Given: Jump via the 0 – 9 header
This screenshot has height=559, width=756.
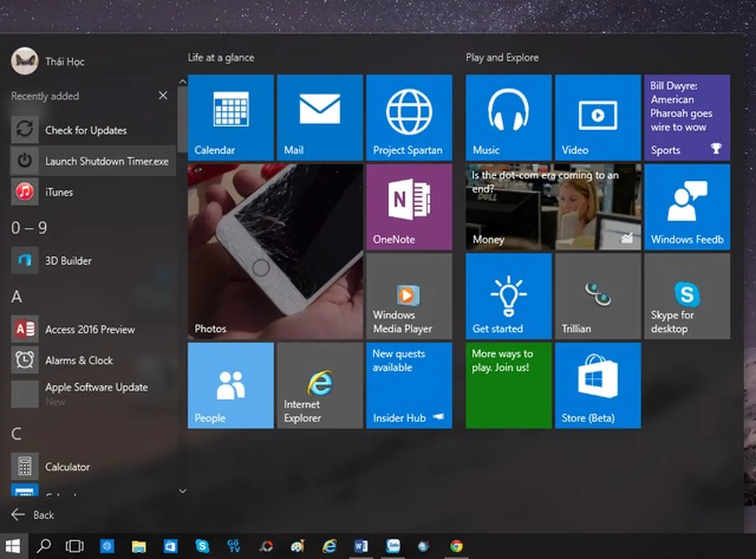Looking at the screenshot, I should pos(29,228).
